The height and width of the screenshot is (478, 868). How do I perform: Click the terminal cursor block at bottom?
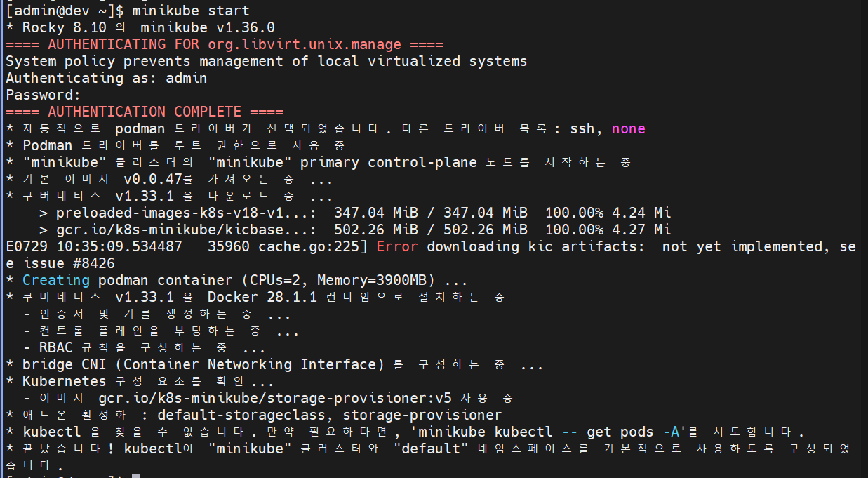(136, 476)
